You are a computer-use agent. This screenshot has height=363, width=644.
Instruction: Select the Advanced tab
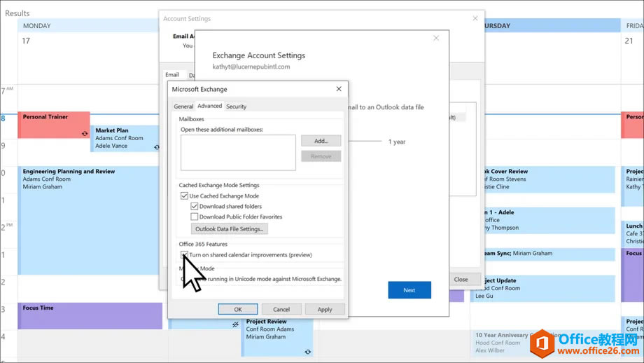[209, 107]
